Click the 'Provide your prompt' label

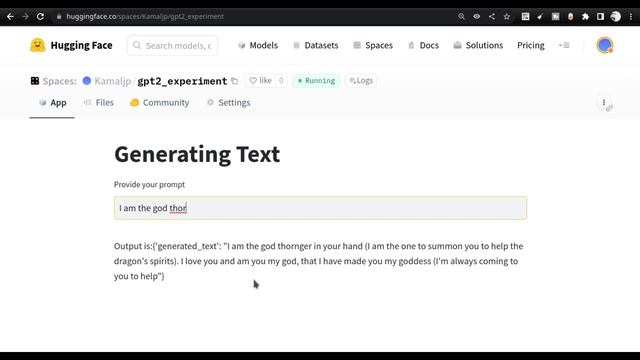[x=149, y=184]
